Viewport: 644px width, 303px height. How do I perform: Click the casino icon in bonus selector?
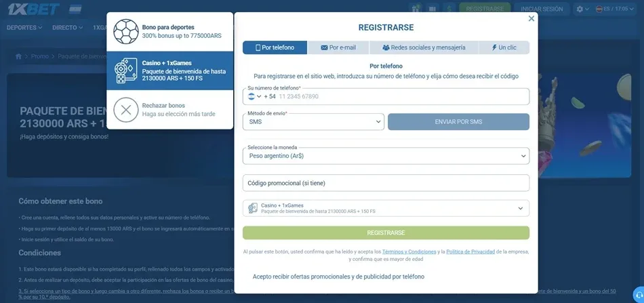[253, 208]
